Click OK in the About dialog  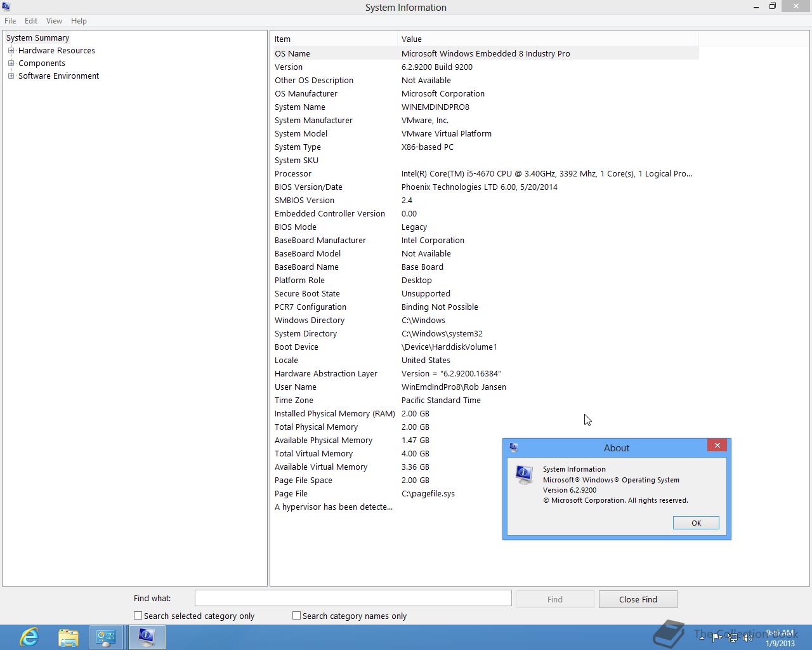[696, 523]
